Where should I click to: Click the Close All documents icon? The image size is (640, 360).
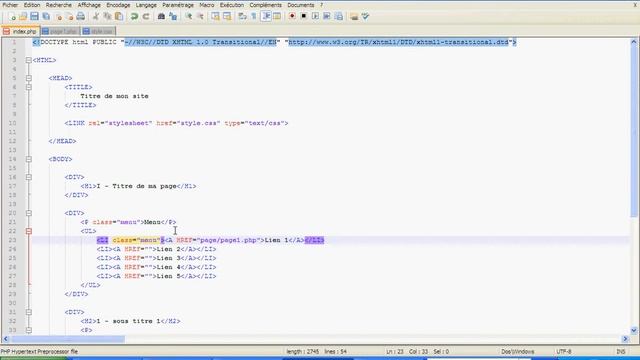(x=70, y=17)
